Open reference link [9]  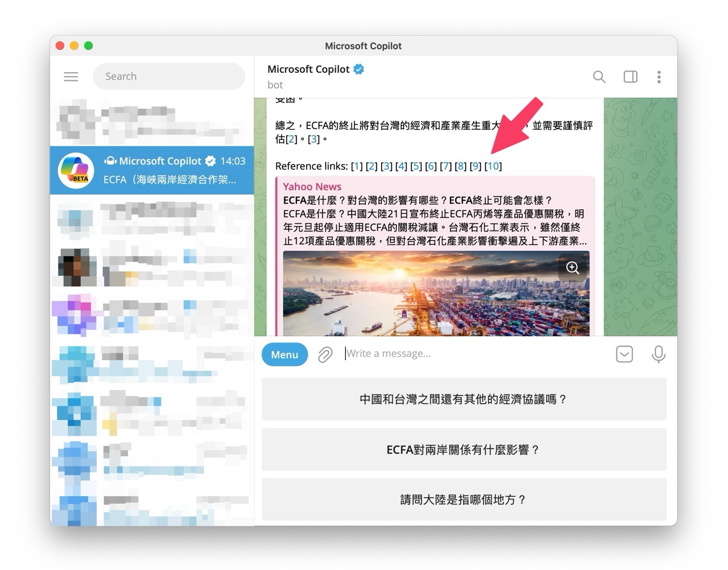coord(475,166)
